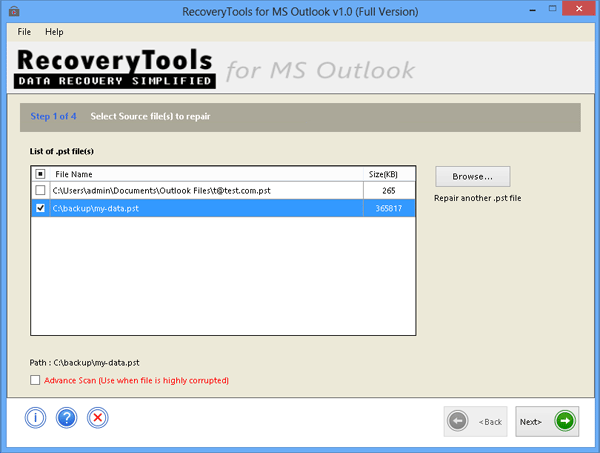
Task: Close the RecoveryTools window
Action: [x=579, y=8]
